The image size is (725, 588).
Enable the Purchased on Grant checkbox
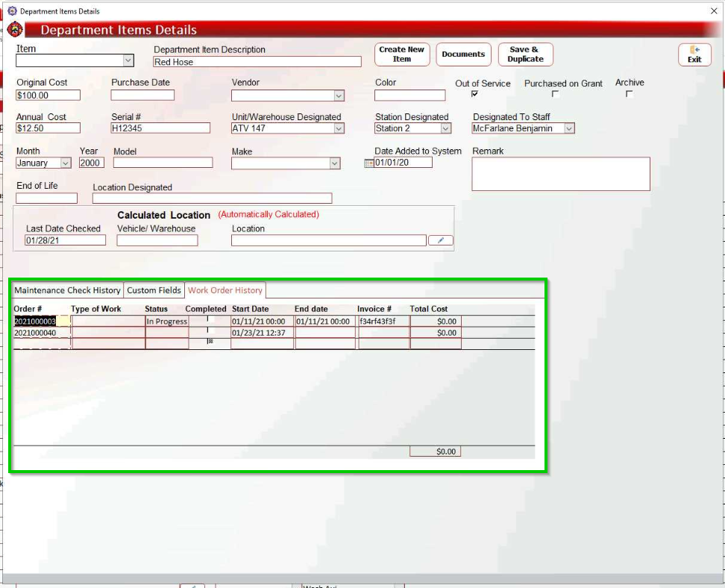pos(555,94)
